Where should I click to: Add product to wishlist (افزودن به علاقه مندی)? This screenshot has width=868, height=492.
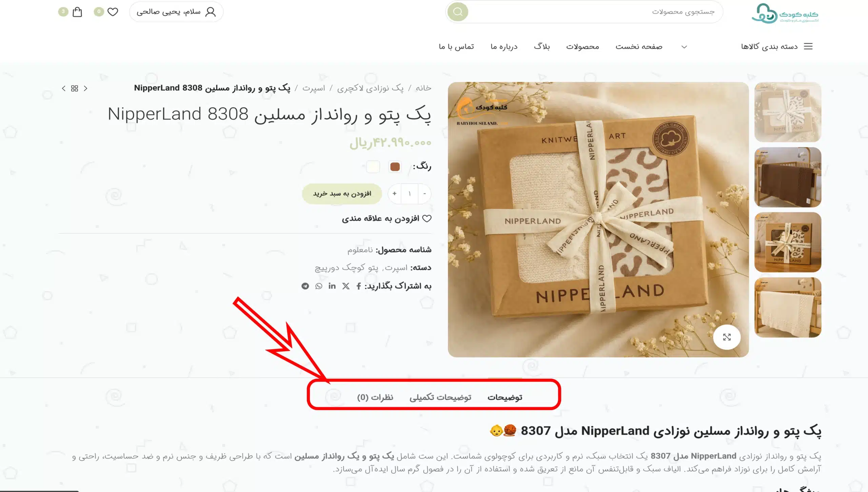pos(387,219)
